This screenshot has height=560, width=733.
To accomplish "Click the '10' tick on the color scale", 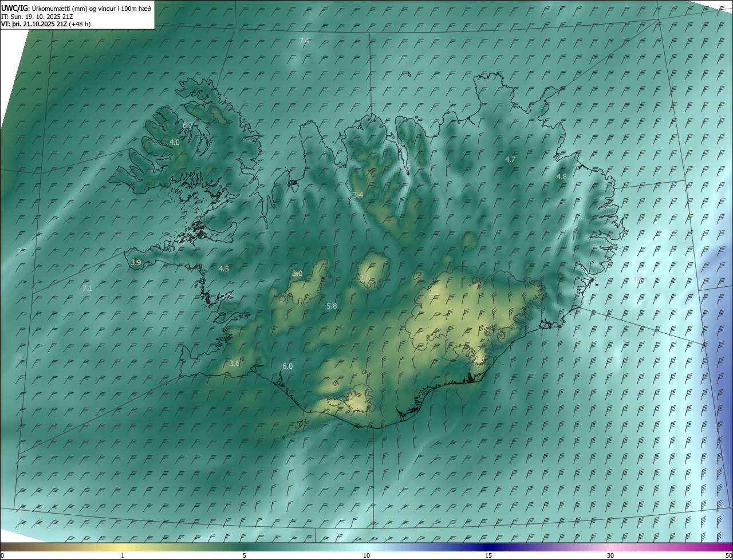I will (x=366, y=555).
